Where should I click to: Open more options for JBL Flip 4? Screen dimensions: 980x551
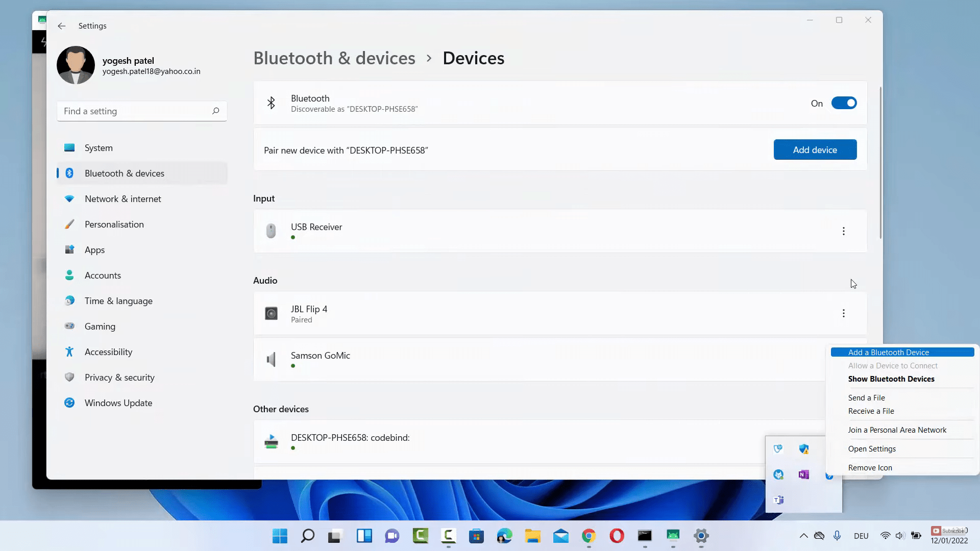click(x=844, y=313)
